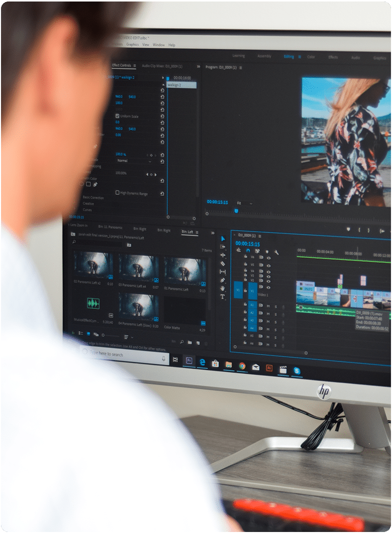The image size is (392, 533).
Task: Select the Type tool
Action: tap(223, 297)
